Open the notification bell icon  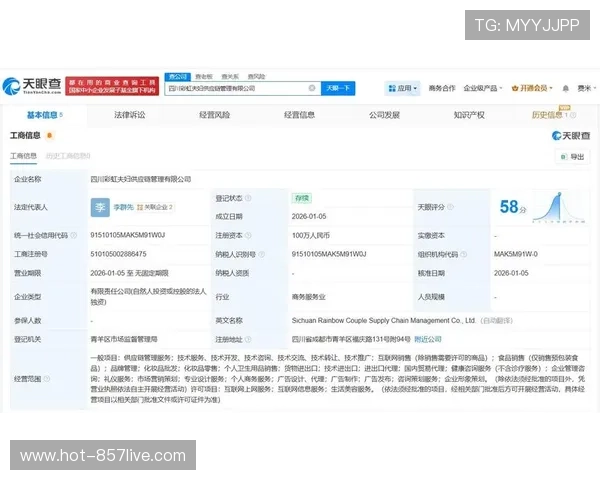pyautogui.click(x=566, y=88)
